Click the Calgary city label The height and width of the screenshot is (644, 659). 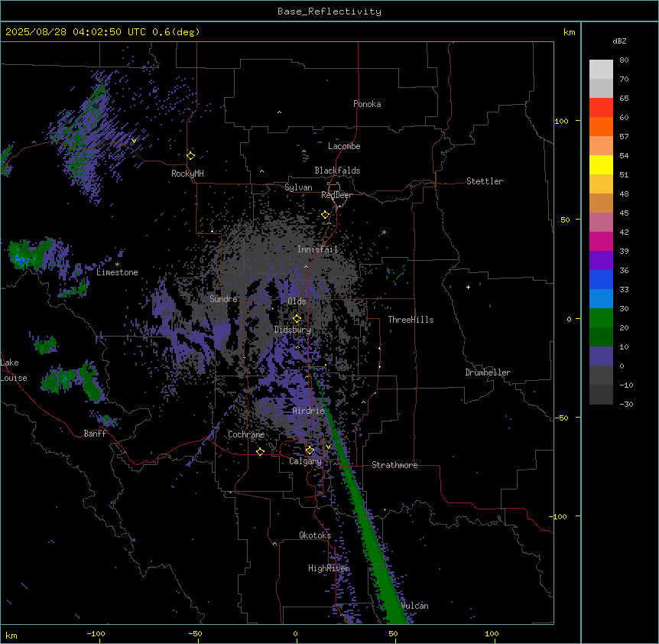pos(305,461)
